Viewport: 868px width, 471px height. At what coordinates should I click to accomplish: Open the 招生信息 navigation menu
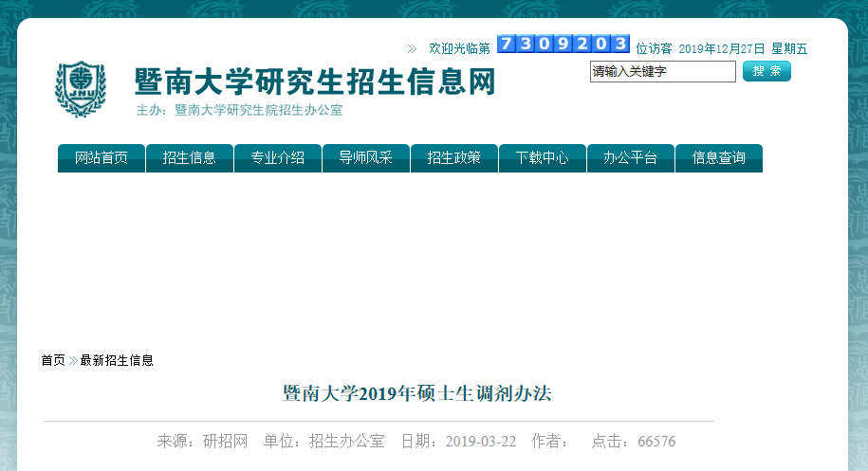tap(190, 158)
